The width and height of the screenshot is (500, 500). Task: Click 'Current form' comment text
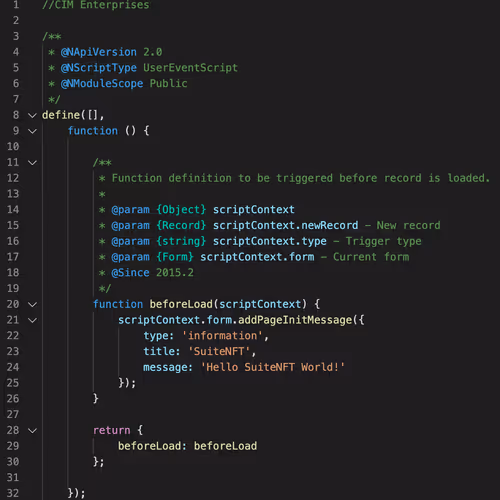pyautogui.click(x=371, y=257)
